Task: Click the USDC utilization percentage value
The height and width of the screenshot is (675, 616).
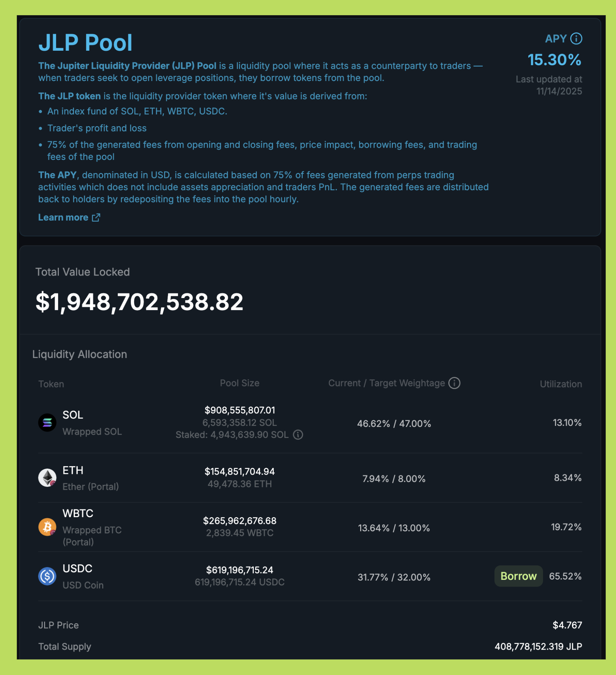Action: click(x=565, y=576)
